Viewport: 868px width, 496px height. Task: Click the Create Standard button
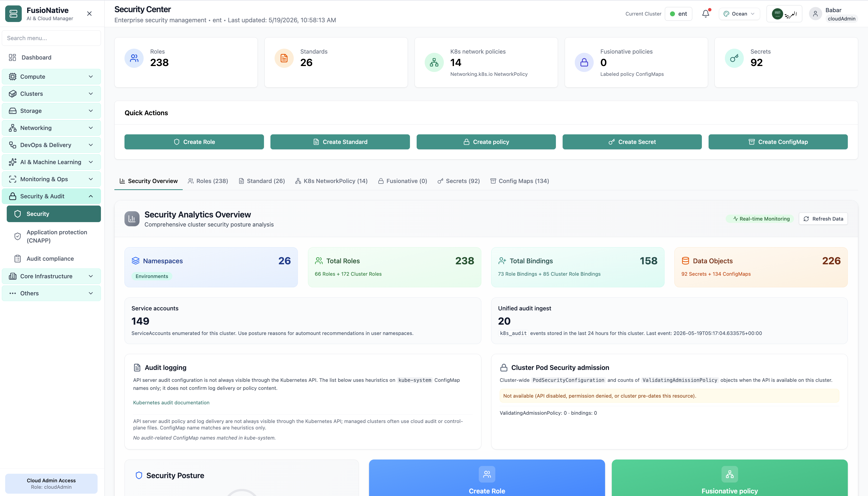(340, 142)
